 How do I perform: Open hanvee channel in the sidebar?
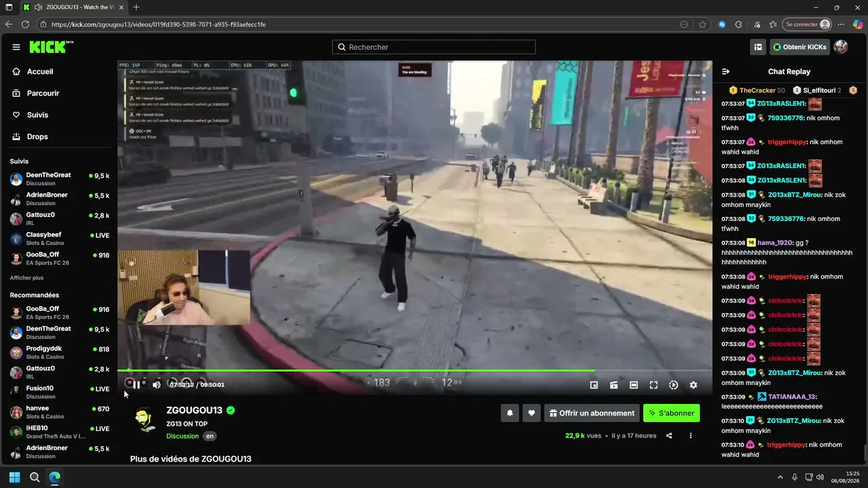point(59,412)
